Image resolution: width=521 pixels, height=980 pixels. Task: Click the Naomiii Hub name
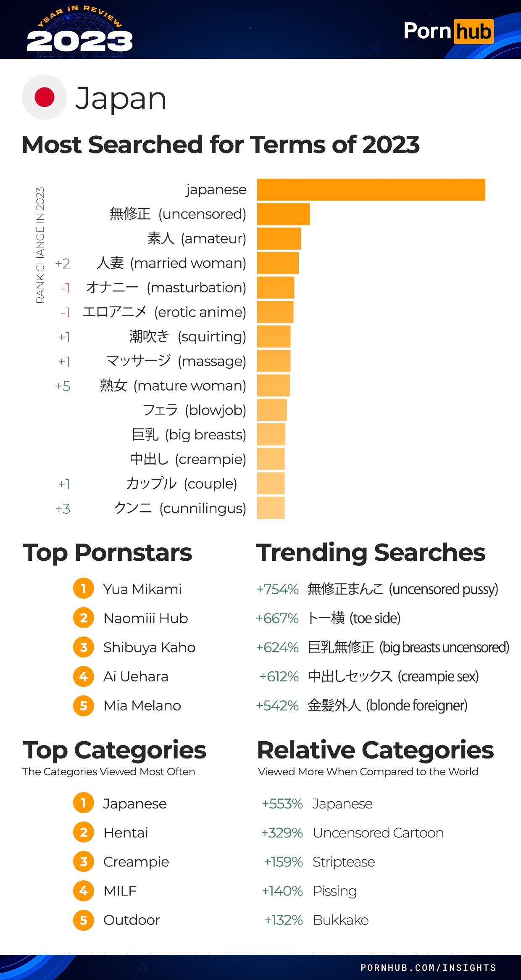pyautogui.click(x=146, y=618)
